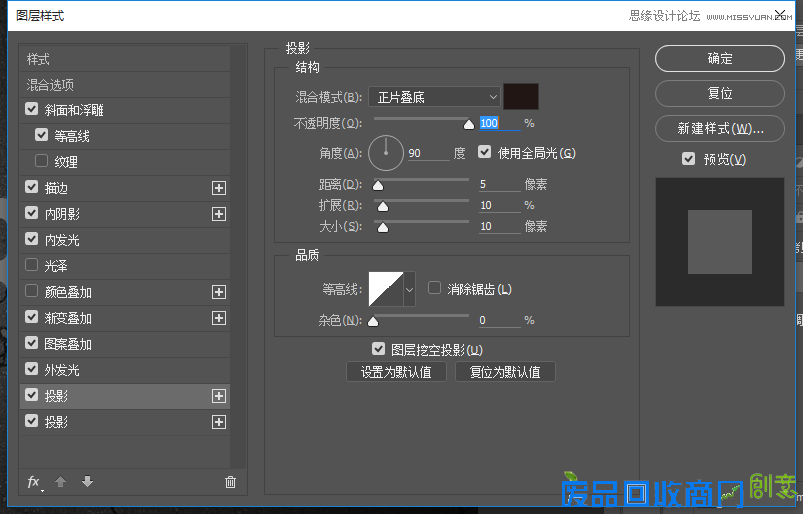Select last 投影 effect row

click(x=125, y=422)
